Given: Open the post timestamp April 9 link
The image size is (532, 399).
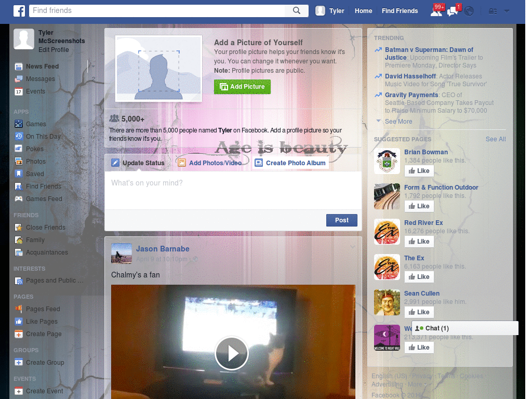Looking at the screenshot, I should click(x=162, y=259).
